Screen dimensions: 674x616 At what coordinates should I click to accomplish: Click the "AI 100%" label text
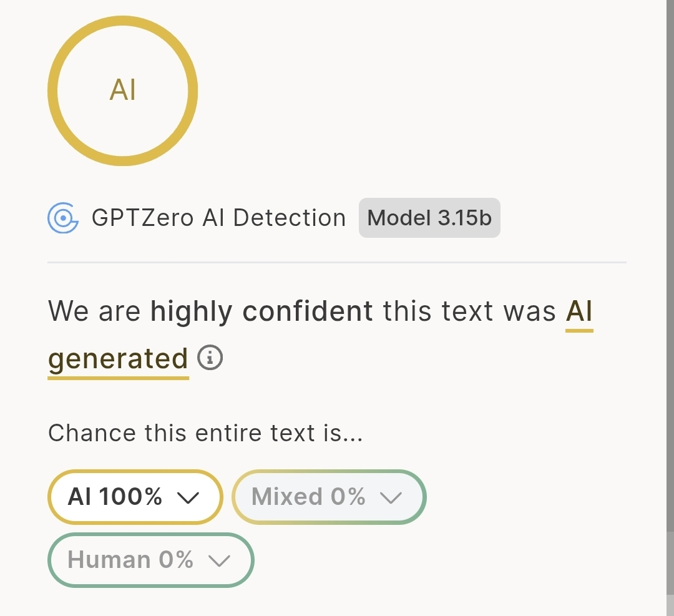click(115, 497)
